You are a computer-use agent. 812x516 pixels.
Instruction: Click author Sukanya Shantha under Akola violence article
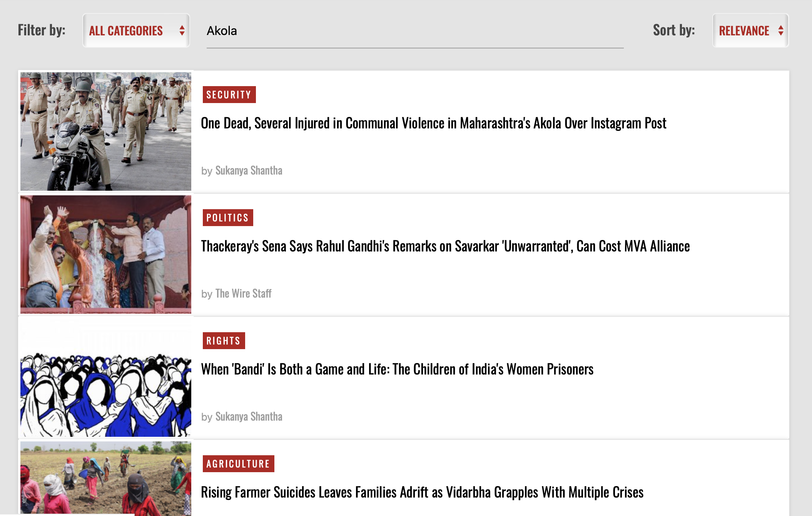pos(249,170)
